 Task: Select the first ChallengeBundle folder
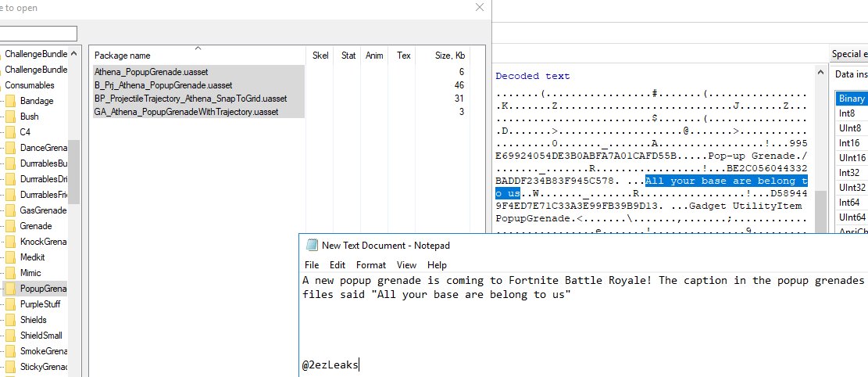pos(36,54)
